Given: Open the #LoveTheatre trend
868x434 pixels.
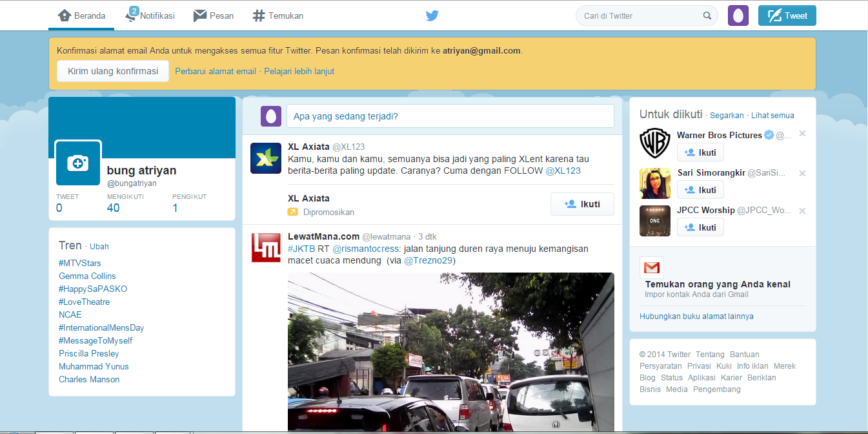Looking at the screenshot, I should [85, 302].
